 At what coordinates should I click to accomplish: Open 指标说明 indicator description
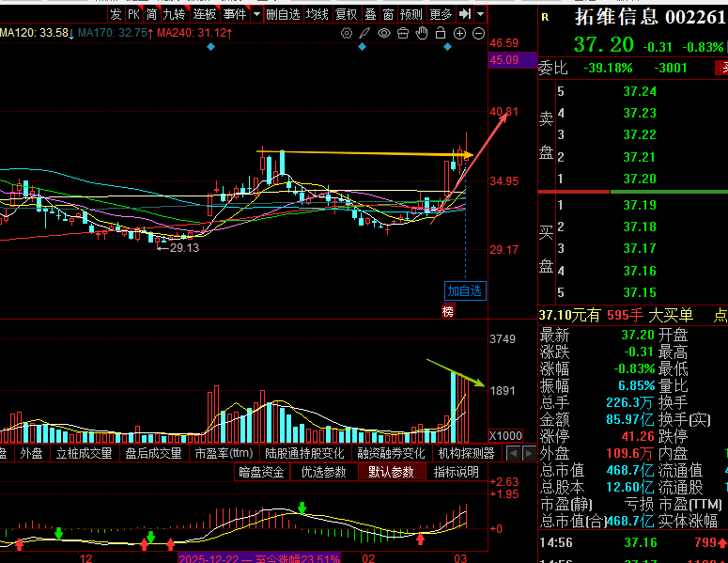point(456,472)
